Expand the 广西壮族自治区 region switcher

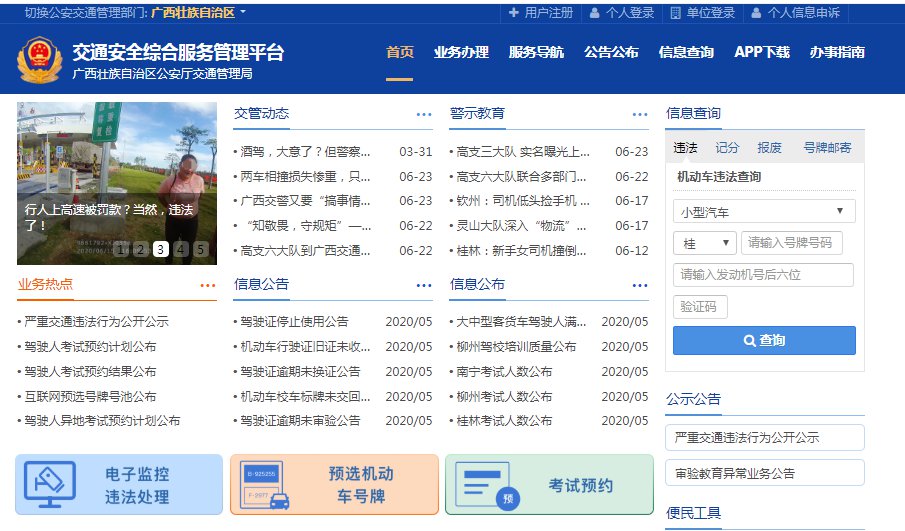(x=198, y=13)
